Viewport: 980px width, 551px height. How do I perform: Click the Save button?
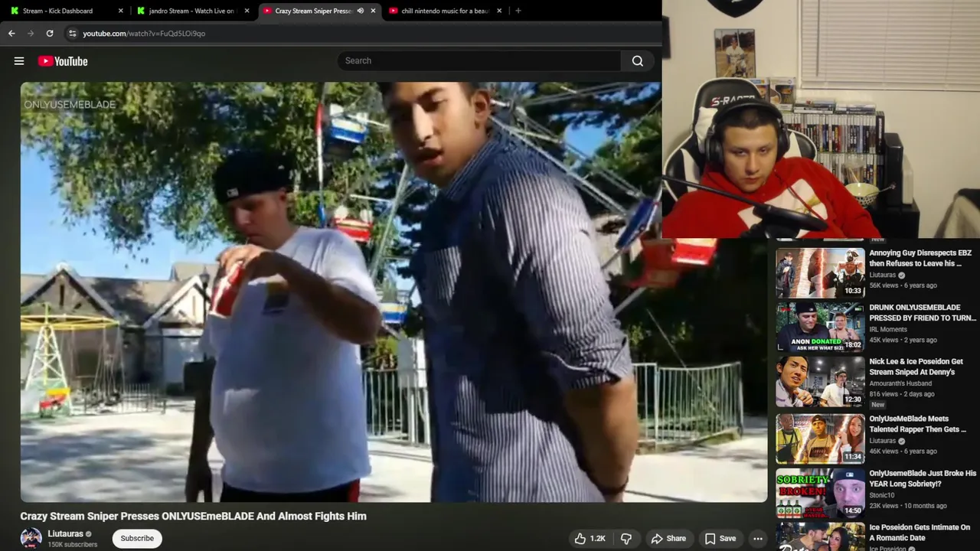(x=720, y=539)
